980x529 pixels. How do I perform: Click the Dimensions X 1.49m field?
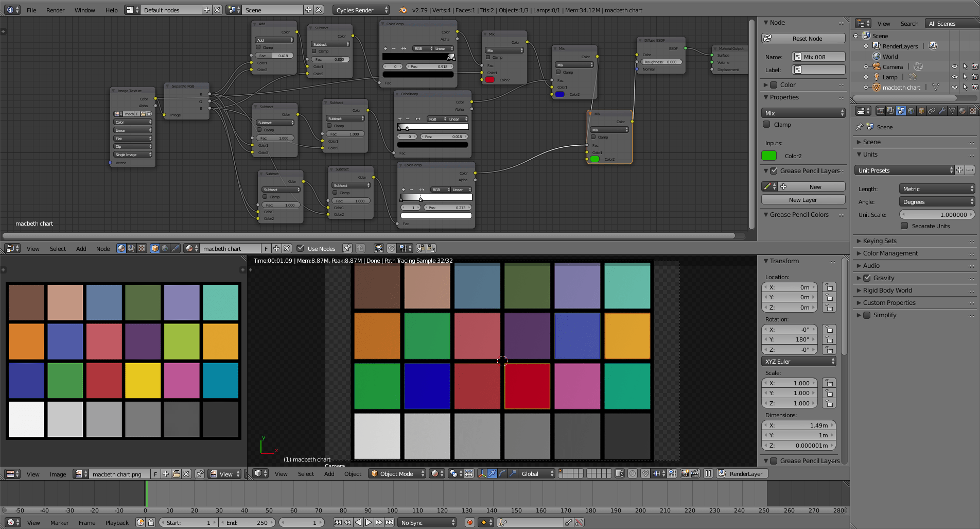coord(798,425)
